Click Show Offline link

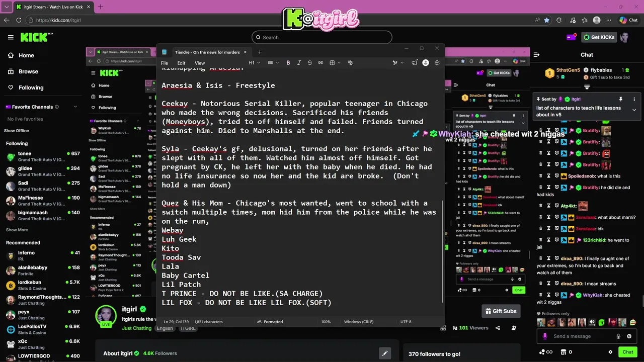click(x=17, y=131)
